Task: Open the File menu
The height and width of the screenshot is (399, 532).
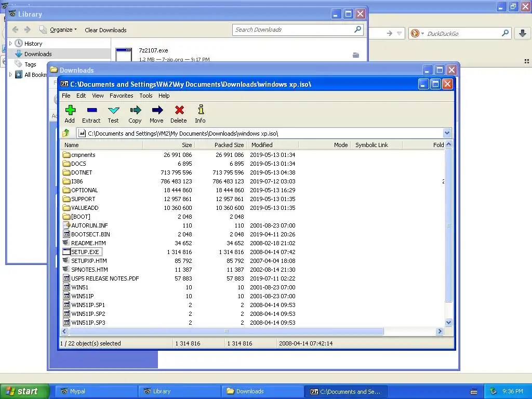Action: (66, 96)
